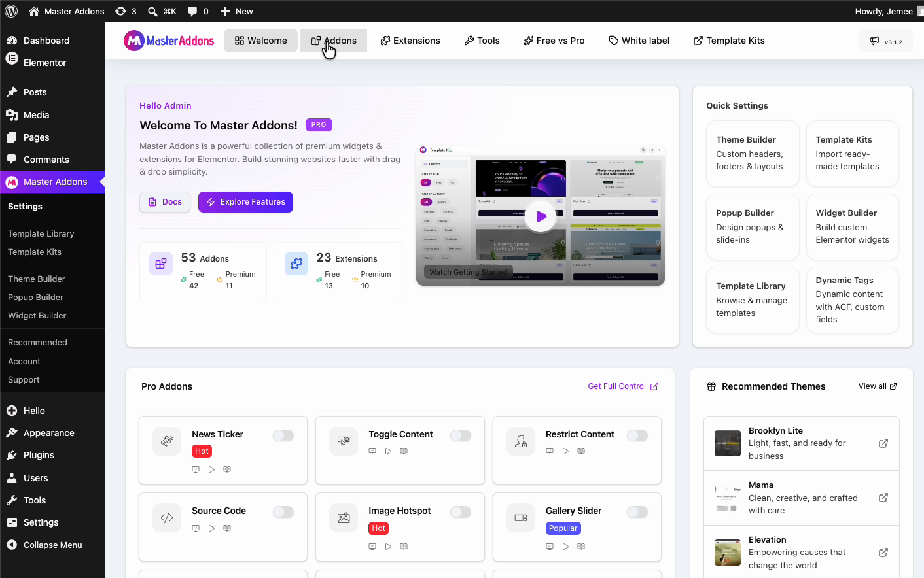The width and height of the screenshot is (924, 578).
Task: Enable the Restrict Content switch
Action: (637, 435)
